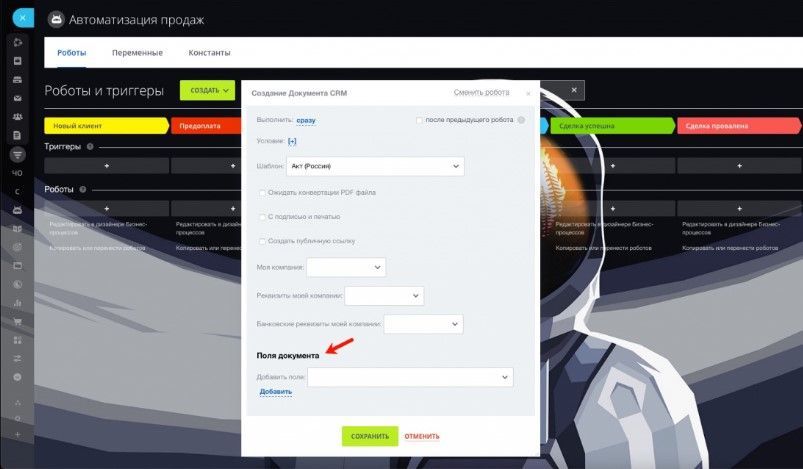Check 'С подписью и печатью' option

[262, 217]
